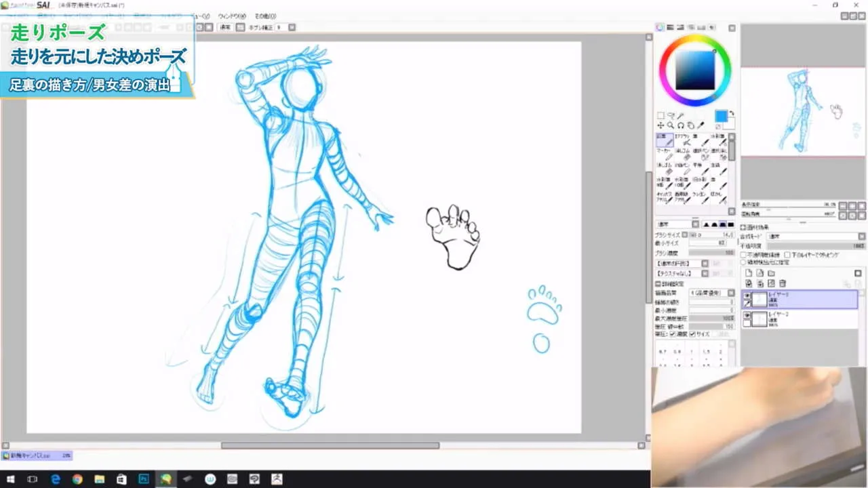Create a new layer folder

click(x=771, y=272)
